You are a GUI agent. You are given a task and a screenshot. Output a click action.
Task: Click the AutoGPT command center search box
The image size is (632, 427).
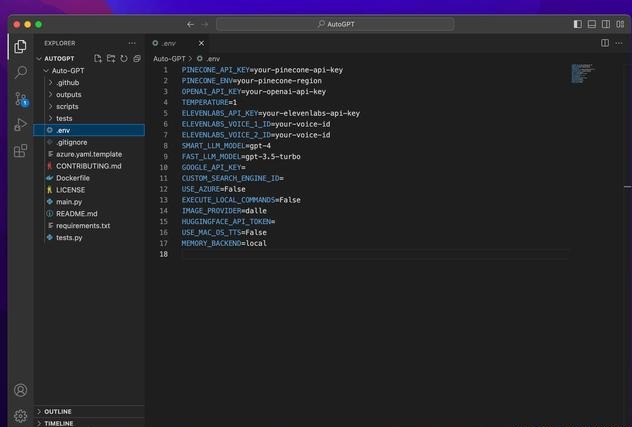[x=335, y=24]
